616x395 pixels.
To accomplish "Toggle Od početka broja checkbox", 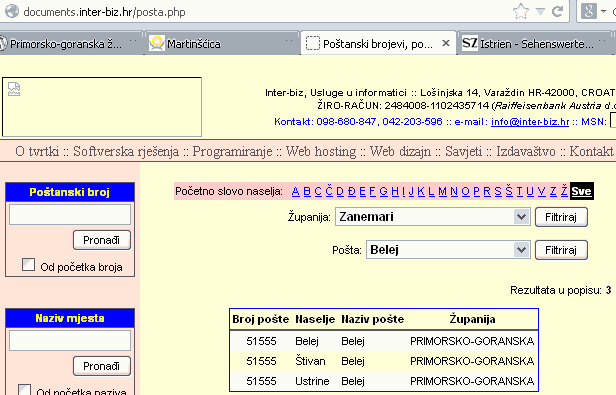I will click(x=28, y=265).
